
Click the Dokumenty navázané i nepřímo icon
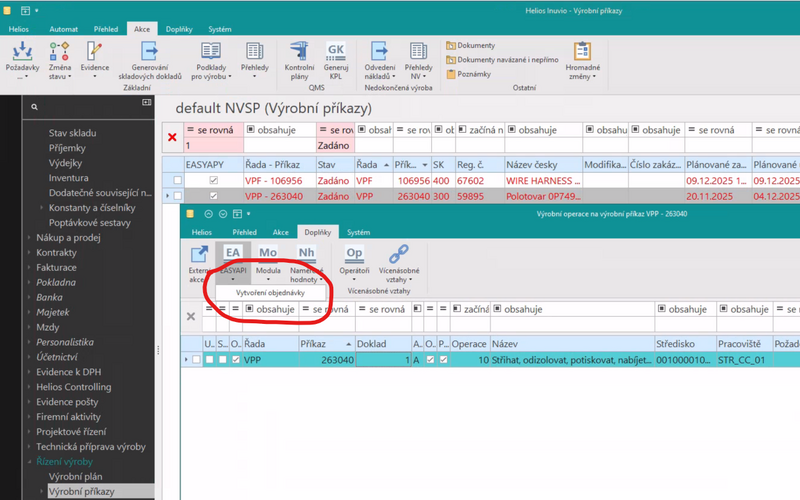point(451,59)
